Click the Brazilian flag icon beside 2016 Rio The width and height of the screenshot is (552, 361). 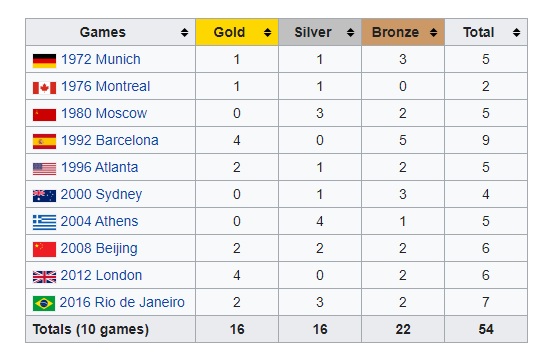pyautogui.click(x=44, y=304)
